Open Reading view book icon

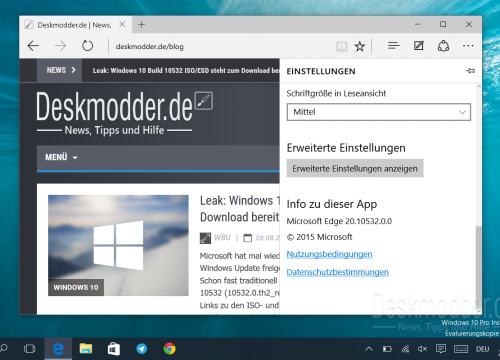[x=341, y=46]
